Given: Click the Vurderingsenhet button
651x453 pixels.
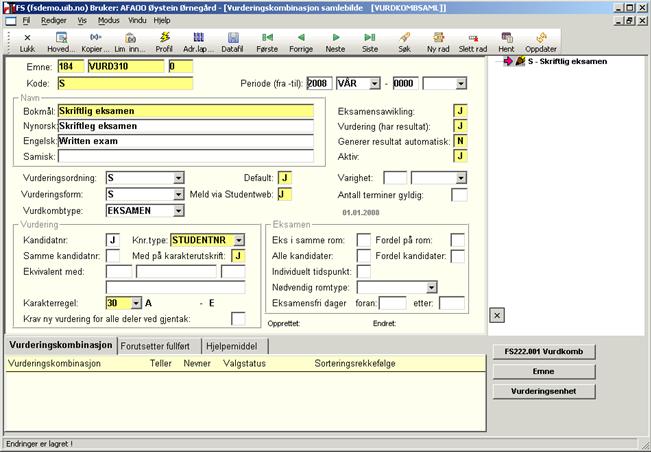Looking at the screenshot, I should click(544, 390).
